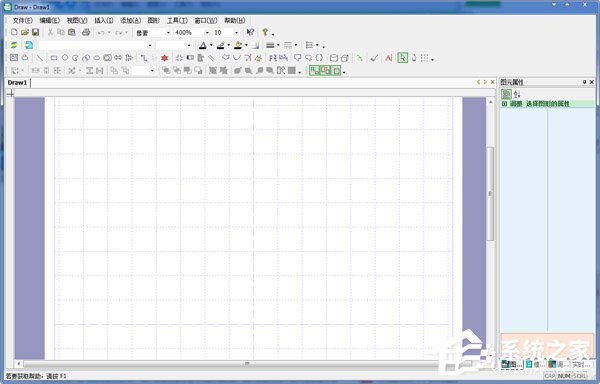600x384 pixels.
Task: Click the Save floppy disk icon
Action: point(35,32)
